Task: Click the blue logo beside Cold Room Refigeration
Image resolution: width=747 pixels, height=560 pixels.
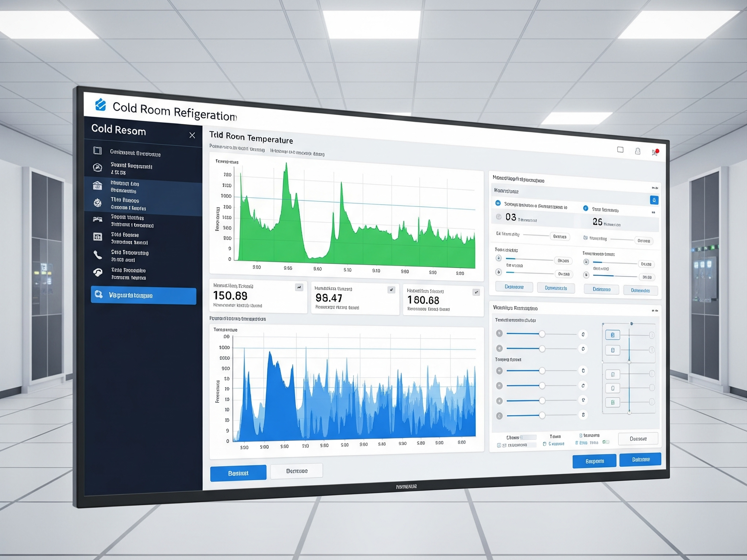Action: click(x=100, y=105)
